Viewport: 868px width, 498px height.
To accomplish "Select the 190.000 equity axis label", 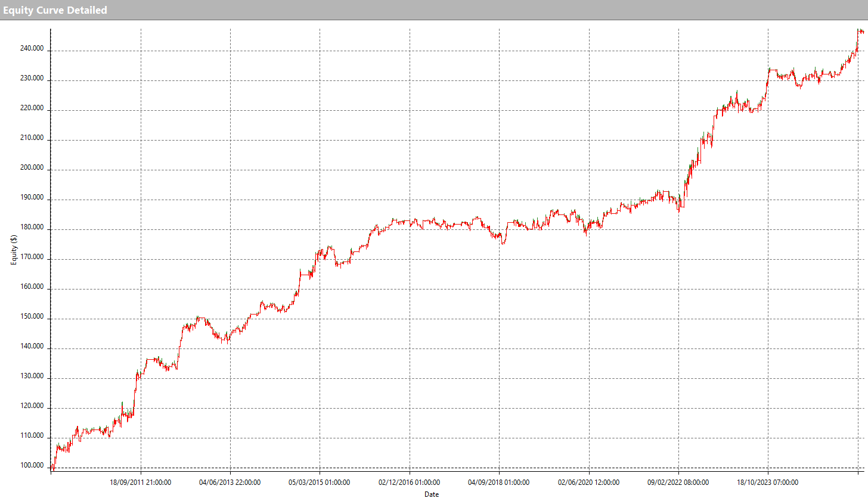I will click(x=32, y=198).
